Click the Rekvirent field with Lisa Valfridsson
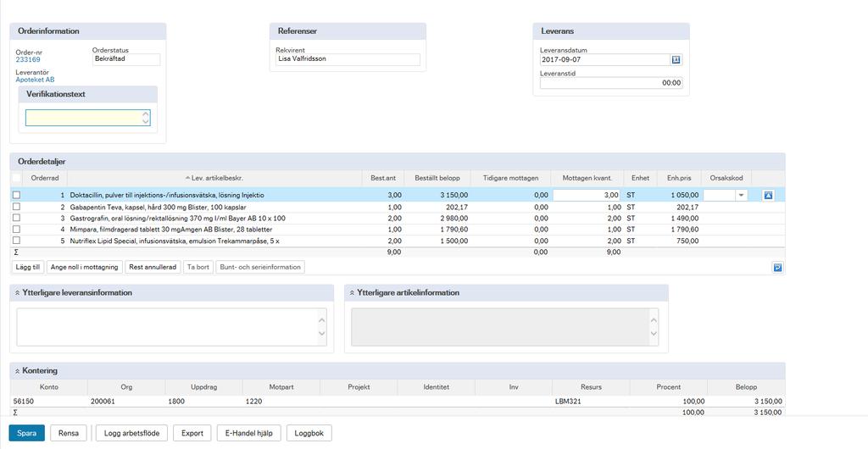This screenshot has width=868, height=449. coord(348,59)
